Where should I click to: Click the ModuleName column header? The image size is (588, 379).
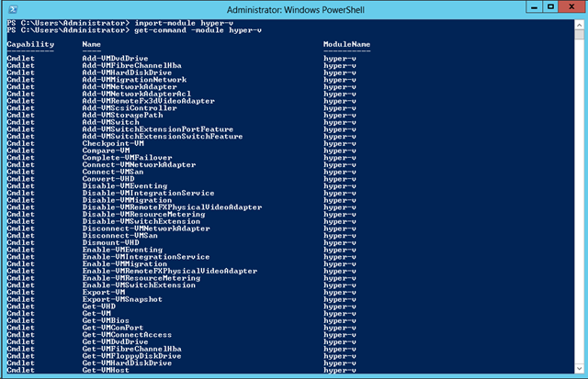[x=347, y=44]
